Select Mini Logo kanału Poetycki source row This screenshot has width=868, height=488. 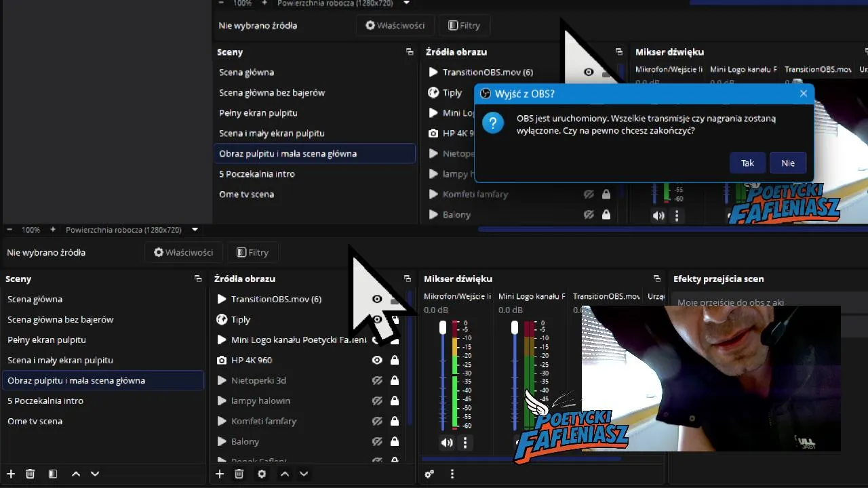pyautogui.click(x=309, y=340)
